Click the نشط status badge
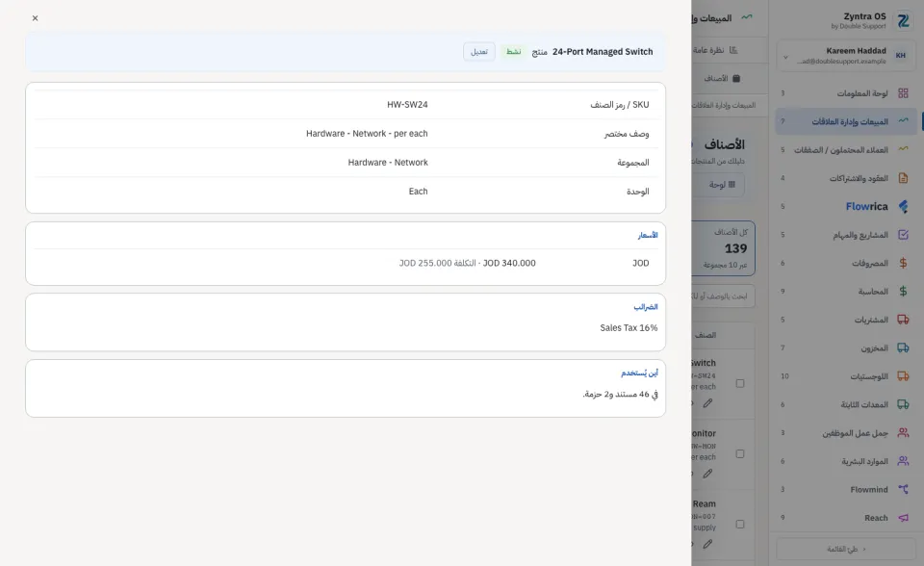Image resolution: width=924 pixels, height=566 pixels. [x=513, y=52]
